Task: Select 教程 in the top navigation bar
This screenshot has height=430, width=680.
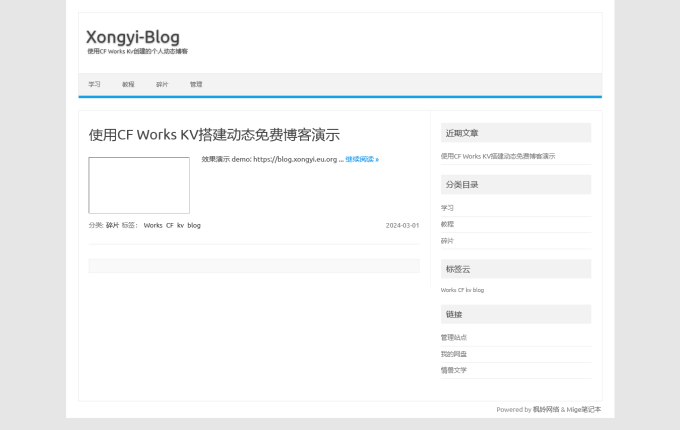Action: 128,84
